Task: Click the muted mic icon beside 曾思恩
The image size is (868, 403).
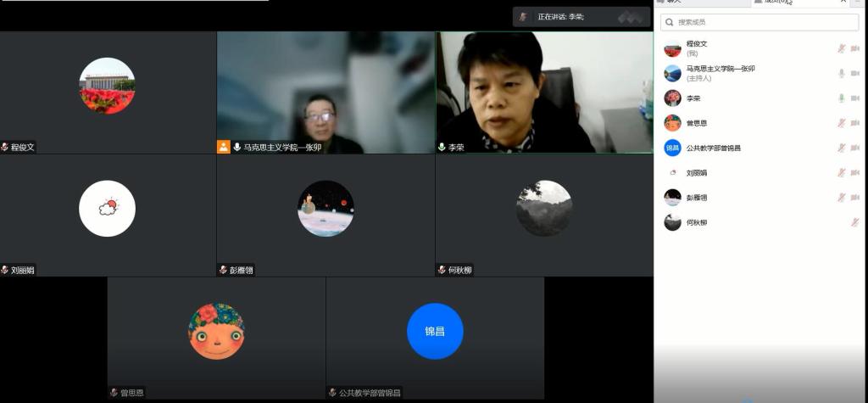Action: tap(842, 123)
